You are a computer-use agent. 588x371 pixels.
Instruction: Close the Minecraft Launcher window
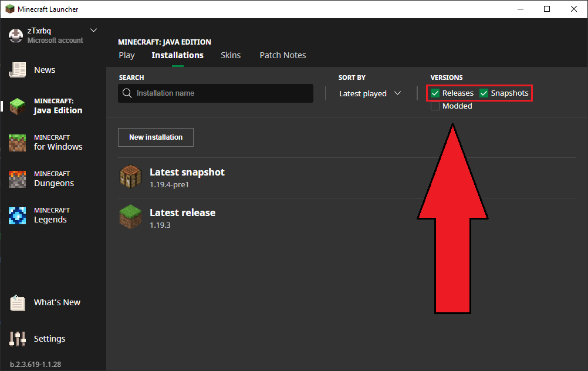point(574,9)
